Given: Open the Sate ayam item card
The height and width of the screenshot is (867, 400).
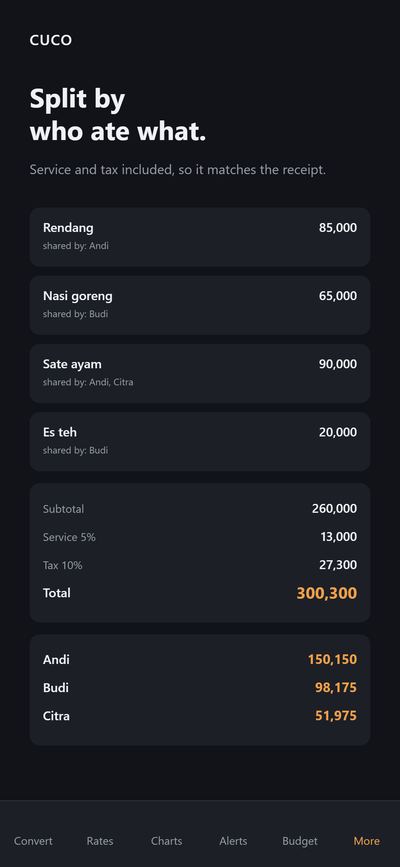Looking at the screenshot, I should pos(200,373).
